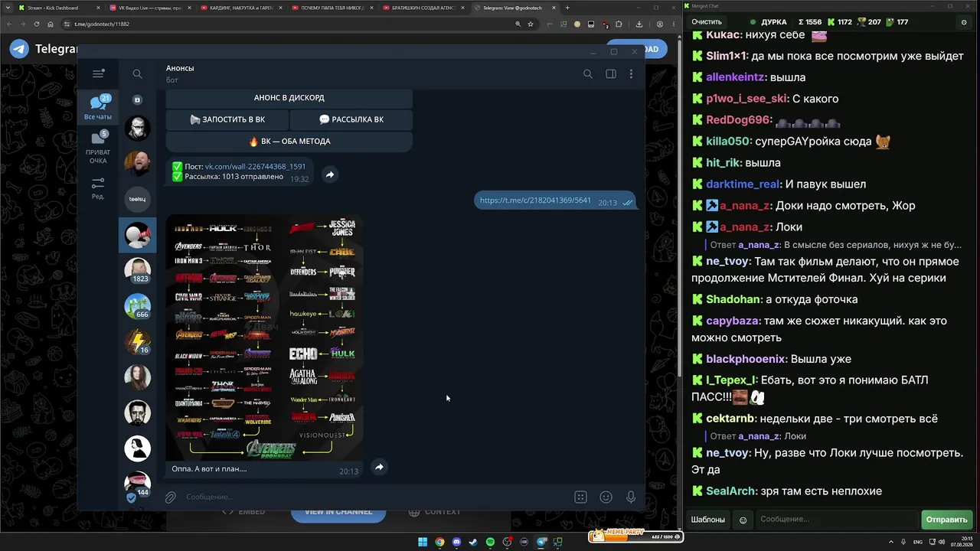Click the green 'Отправить' send button

pyautogui.click(x=946, y=520)
